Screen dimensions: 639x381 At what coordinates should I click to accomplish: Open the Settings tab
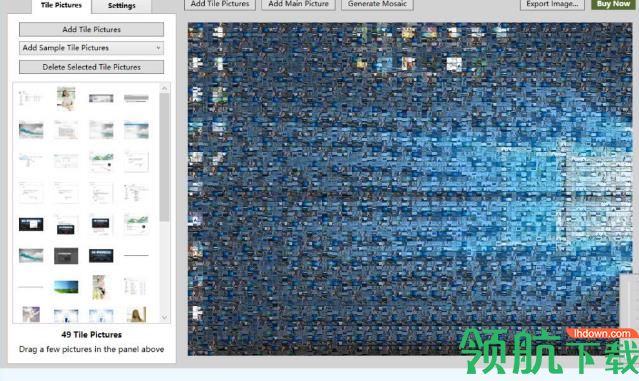[121, 6]
